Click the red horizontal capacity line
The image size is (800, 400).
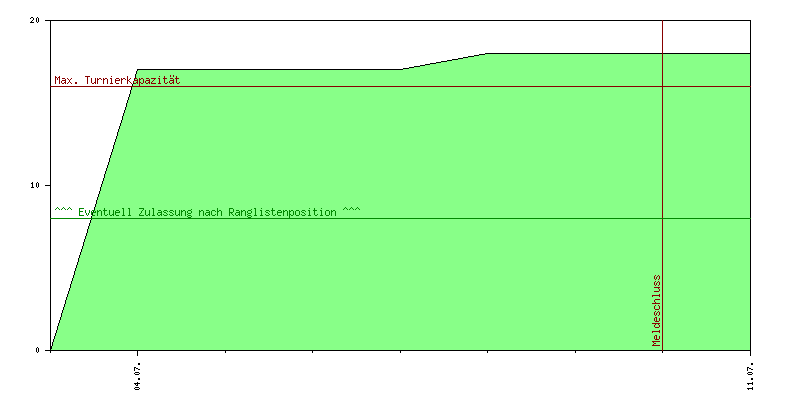point(400,86)
